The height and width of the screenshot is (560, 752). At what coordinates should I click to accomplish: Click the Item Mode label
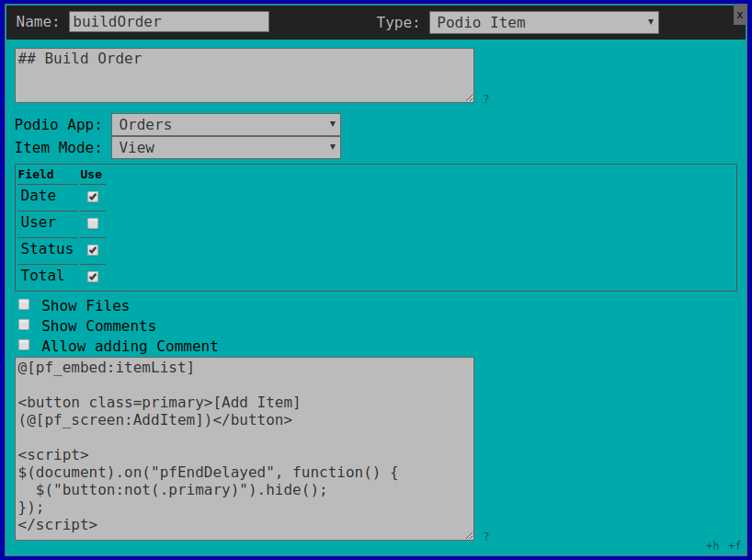[x=58, y=148]
